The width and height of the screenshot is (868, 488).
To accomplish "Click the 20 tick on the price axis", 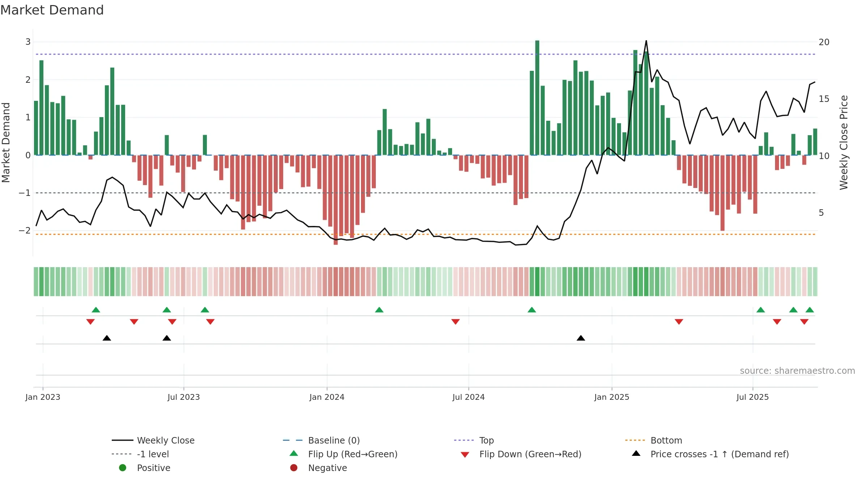I will 824,42.
